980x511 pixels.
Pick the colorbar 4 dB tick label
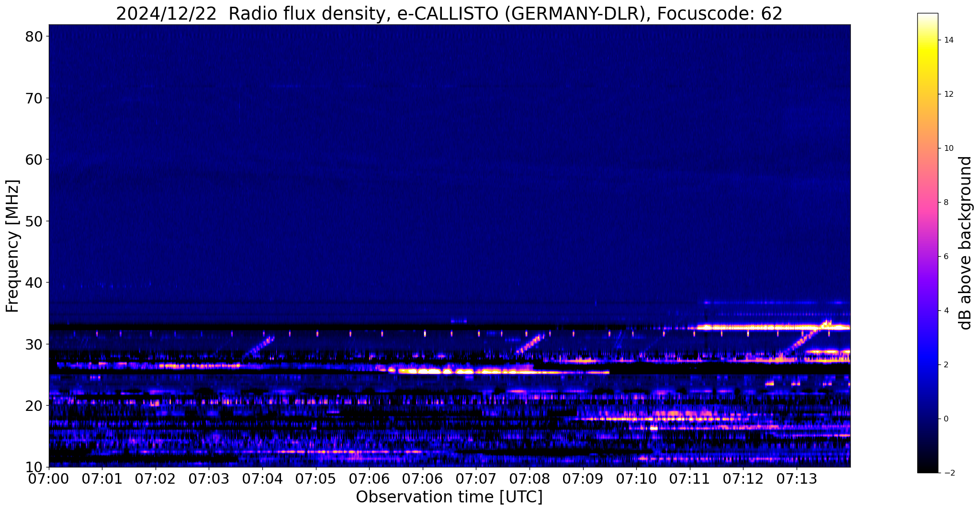pos(946,311)
